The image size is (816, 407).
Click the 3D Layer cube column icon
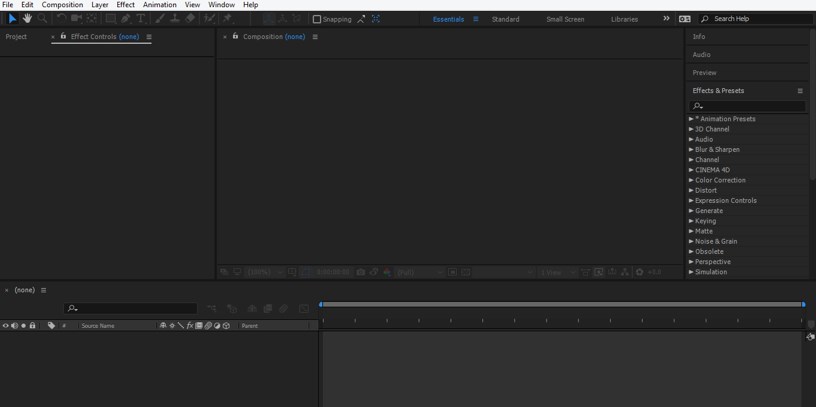[x=226, y=326]
